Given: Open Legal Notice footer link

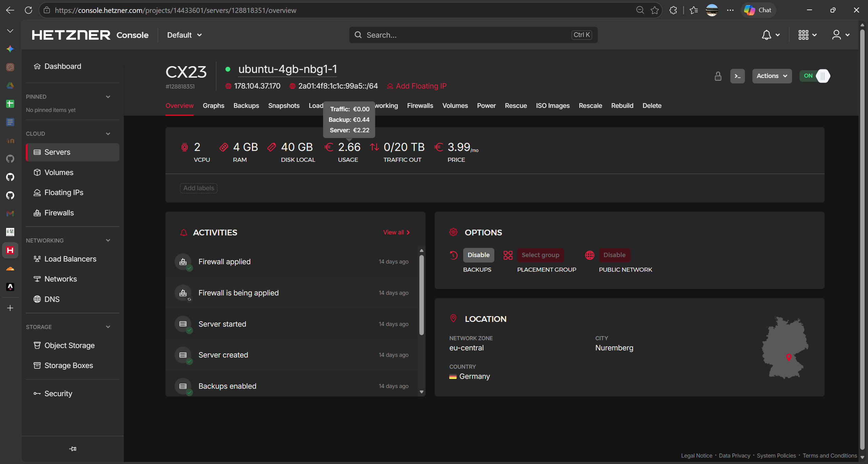Looking at the screenshot, I should tap(696, 456).
